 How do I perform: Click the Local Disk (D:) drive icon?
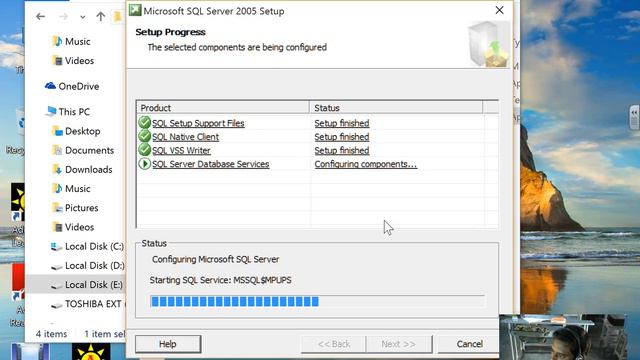click(x=56, y=267)
